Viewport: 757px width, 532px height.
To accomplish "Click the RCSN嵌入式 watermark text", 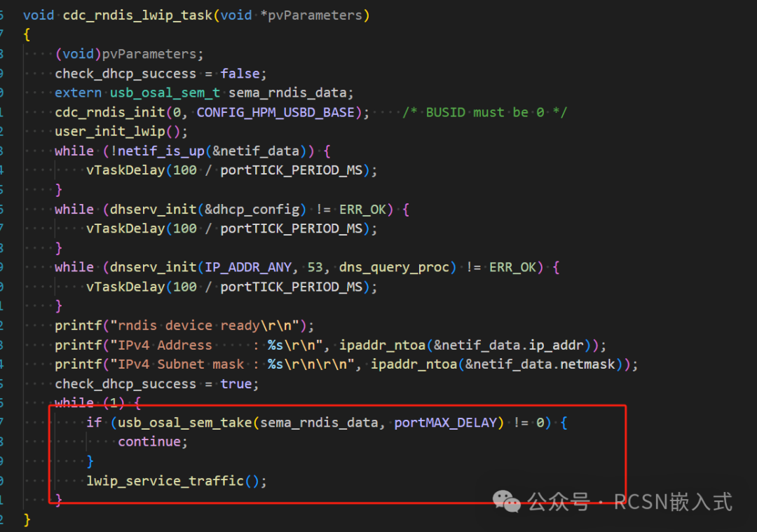I will [672, 502].
